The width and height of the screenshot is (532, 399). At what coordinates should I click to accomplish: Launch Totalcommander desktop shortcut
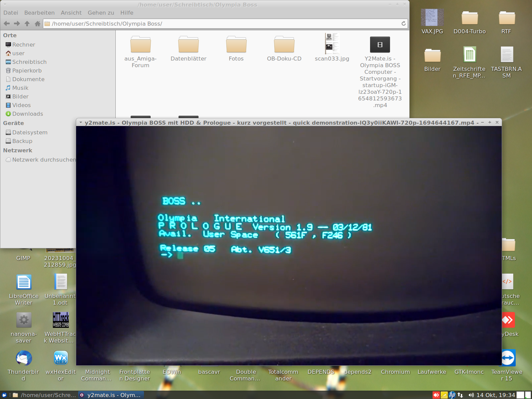pos(283,375)
